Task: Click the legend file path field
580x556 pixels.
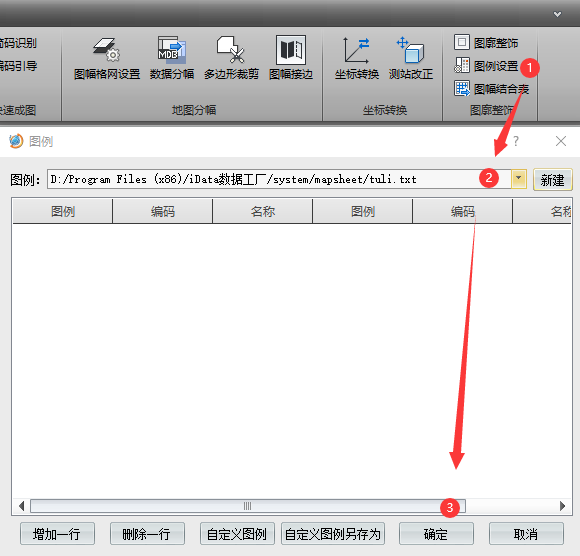Action: click(279, 179)
